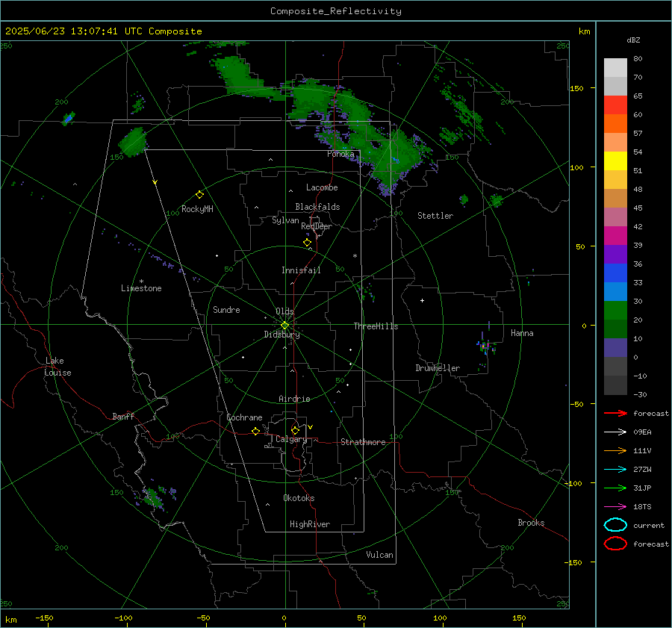Click the Stettler city label
Image resolution: width=672 pixels, height=628 pixels.
(435, 216)
